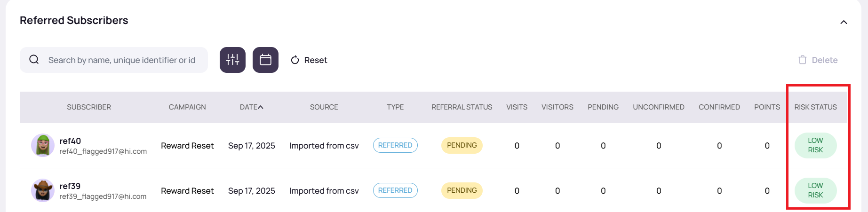Click the Referral Status column header

[x=462, y=107]
